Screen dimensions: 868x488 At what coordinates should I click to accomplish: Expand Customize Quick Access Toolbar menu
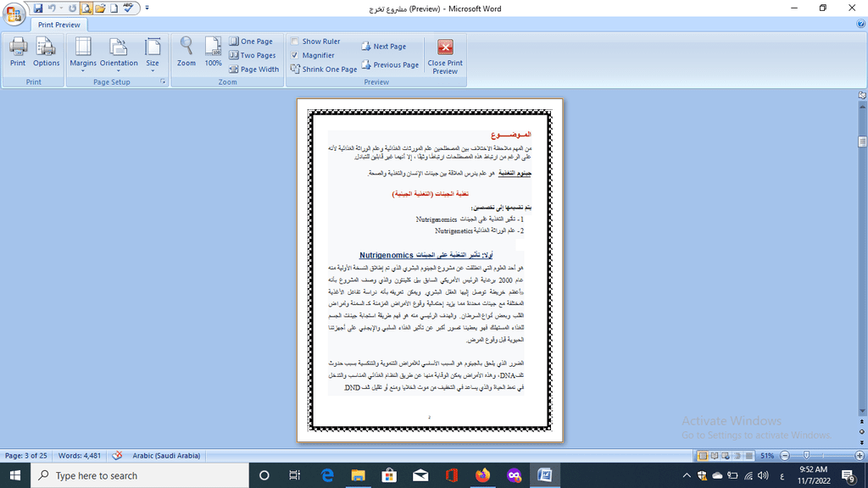tap(147, 8)
